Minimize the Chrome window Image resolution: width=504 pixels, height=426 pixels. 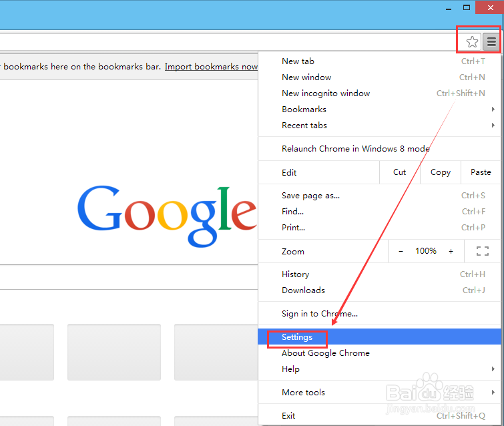pos(449,8)
